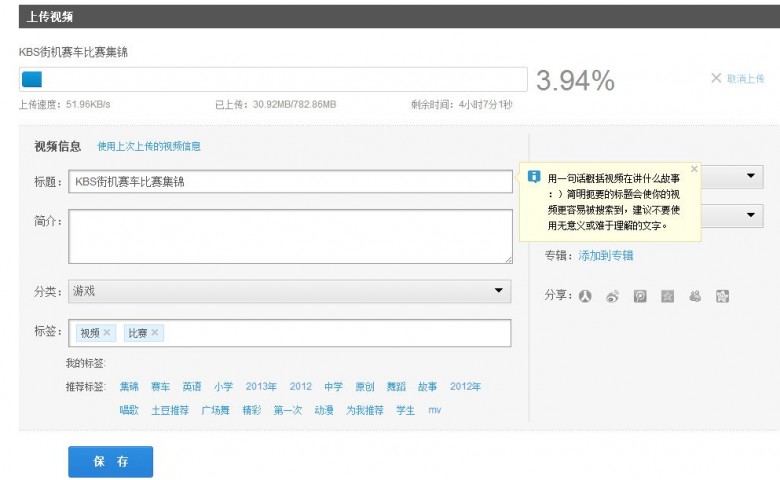Cancel the upload via 取消上传
The width and height of the screenshot is (780, 480).
(x=738, y=78)
